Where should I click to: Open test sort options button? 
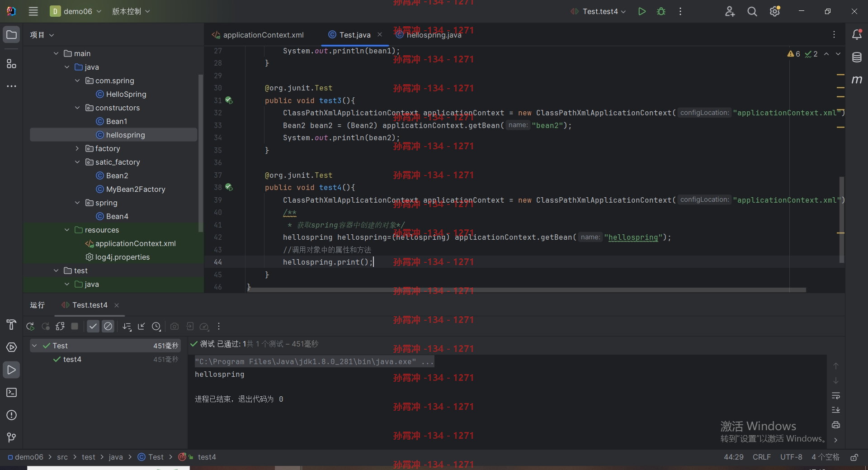[x=127, y=326]
